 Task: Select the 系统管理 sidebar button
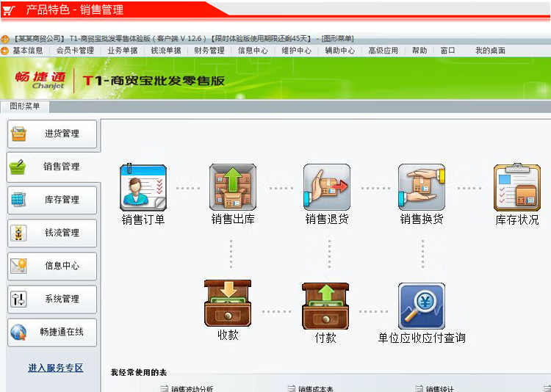click(52, 300)
